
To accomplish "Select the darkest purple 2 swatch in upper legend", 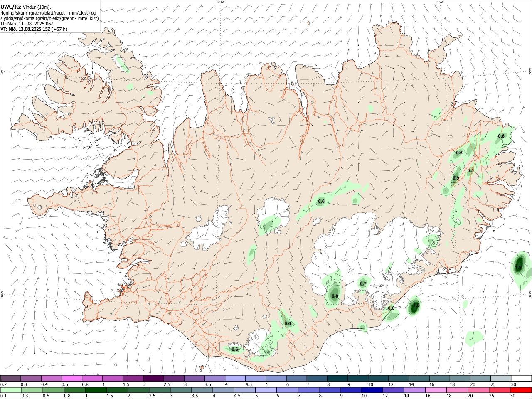I will click(x=153, y=378).
